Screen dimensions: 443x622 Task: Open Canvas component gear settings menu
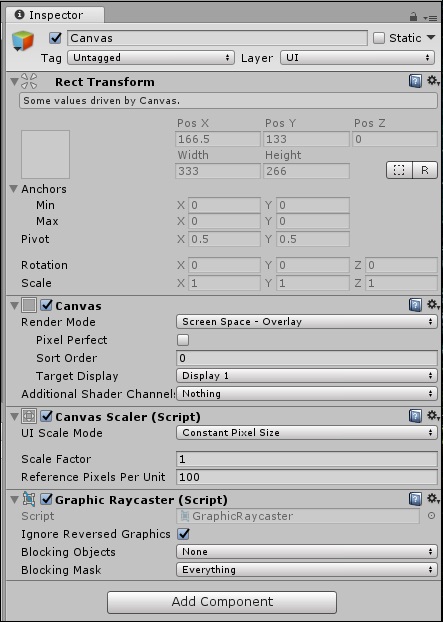[x=433, y=305]
